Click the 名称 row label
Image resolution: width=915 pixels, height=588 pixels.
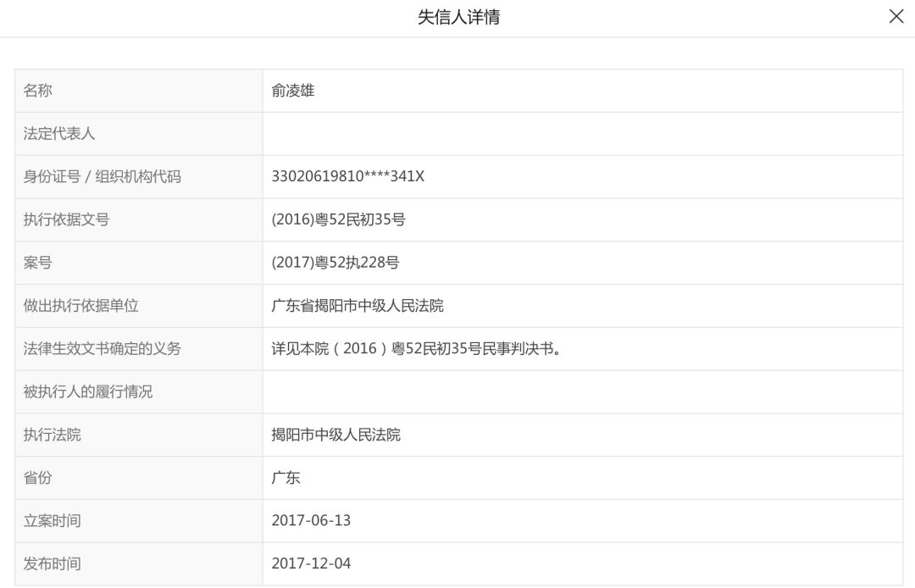click(x=37, y=91)
